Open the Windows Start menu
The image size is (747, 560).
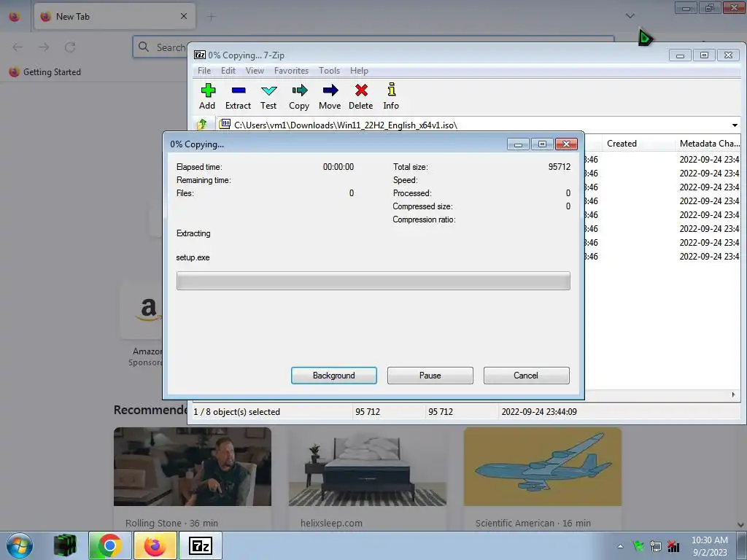point(20,545)
